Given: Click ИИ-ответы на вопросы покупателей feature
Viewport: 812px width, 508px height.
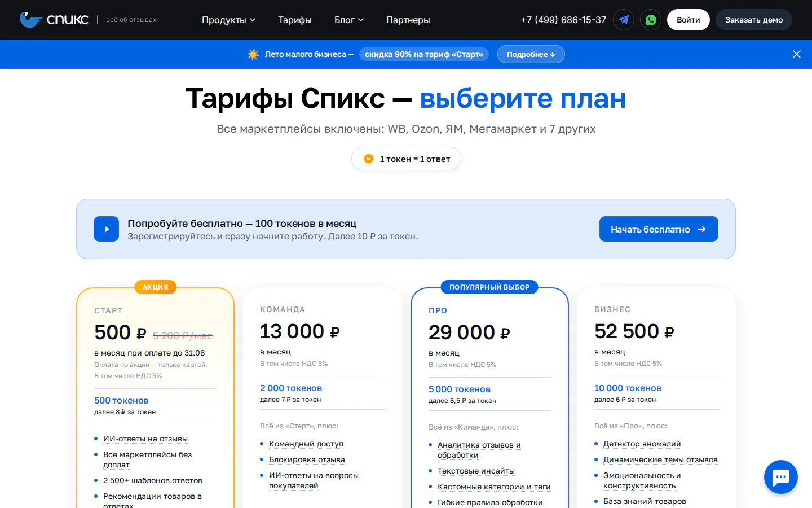Looking at the screenshot, I should coord(314,480).
